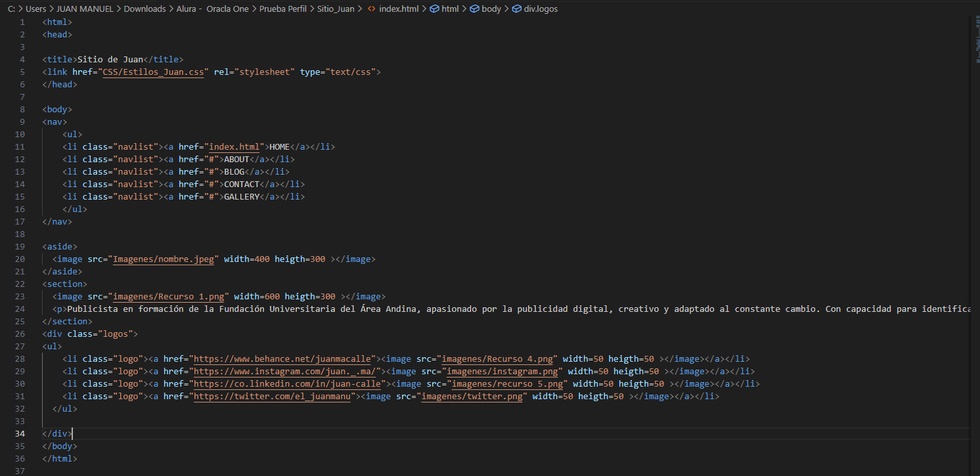Follow the imagenes/Recurso 4.png link

[x=497, y=358]
